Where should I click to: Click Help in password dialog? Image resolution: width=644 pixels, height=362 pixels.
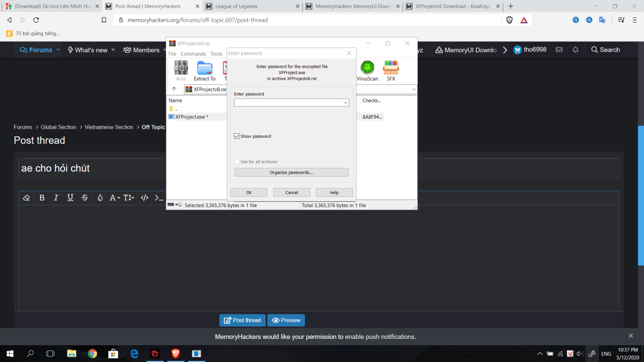(334, 193)
